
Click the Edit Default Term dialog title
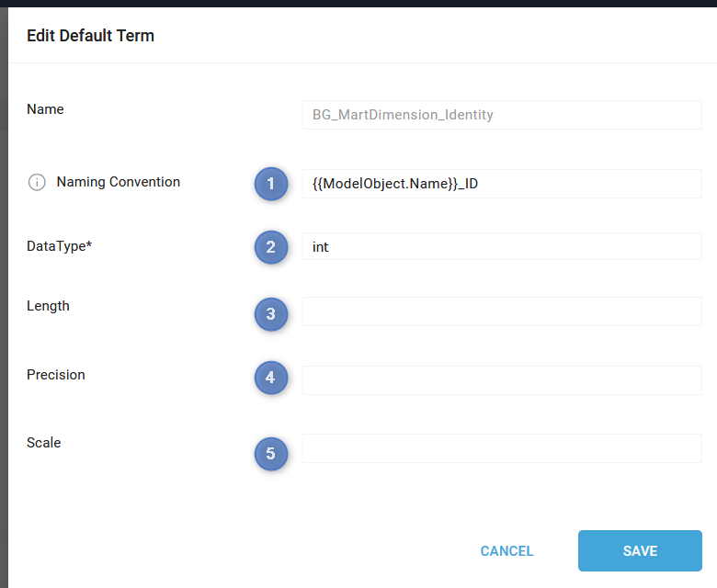point(90,36)
